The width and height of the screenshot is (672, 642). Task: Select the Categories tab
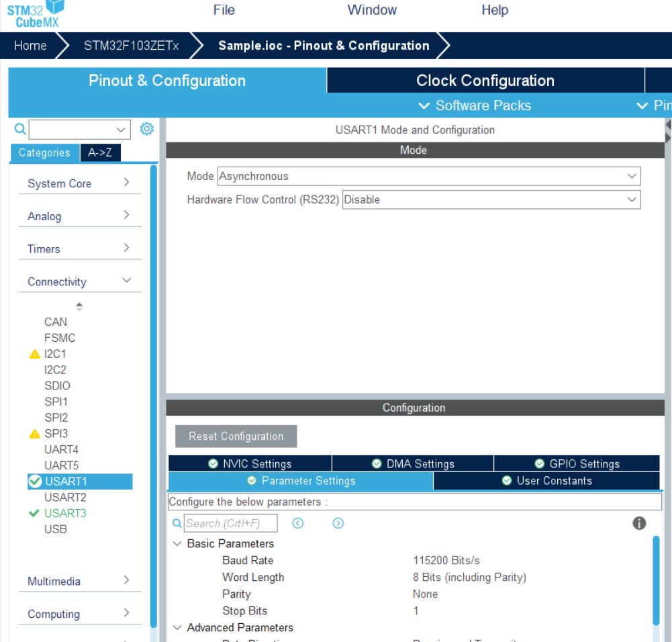tap(44, 152)
